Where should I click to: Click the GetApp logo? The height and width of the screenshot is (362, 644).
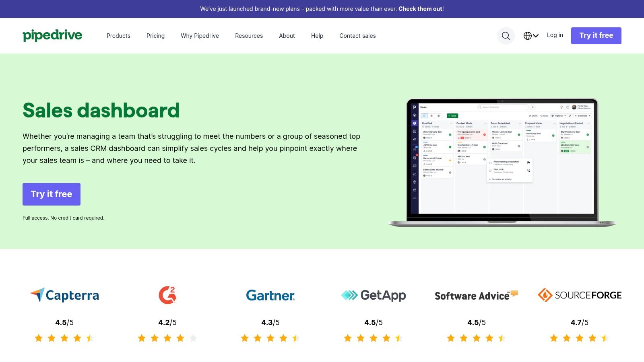point(374,295)
